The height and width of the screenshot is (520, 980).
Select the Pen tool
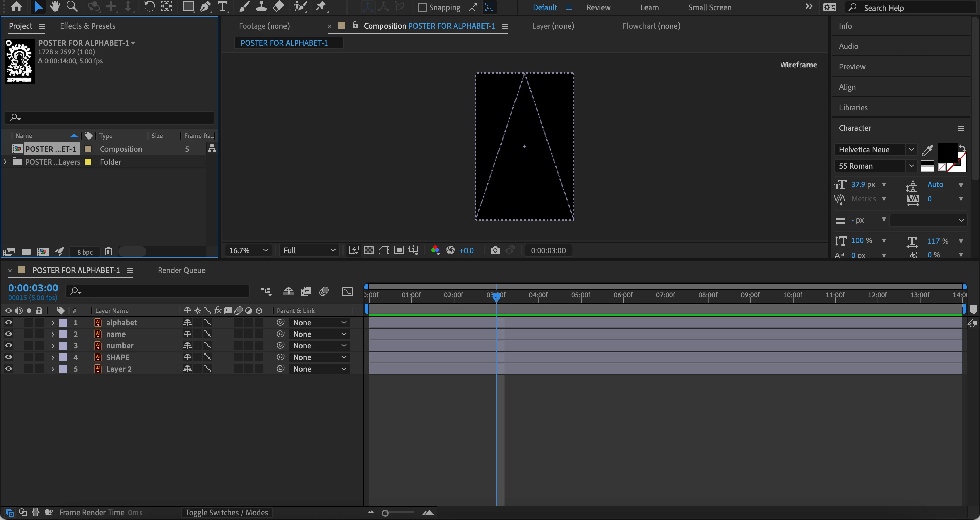point(206,6)
